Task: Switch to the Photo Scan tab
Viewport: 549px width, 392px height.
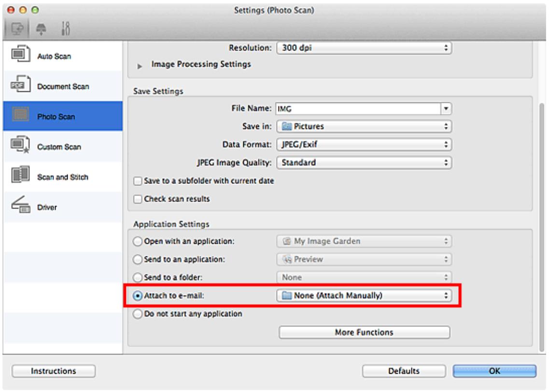Action: [63, 116]
